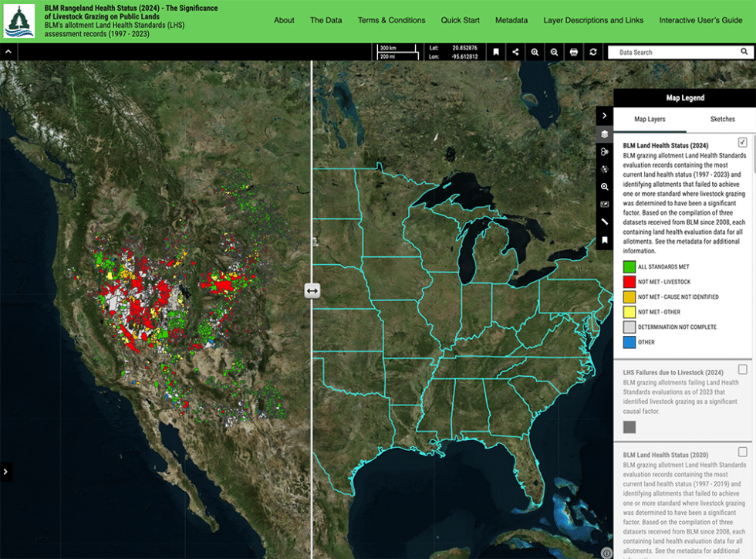Viewport: 756px width, 559px height.
Task: Switch to the Sketches tab
Action: (724, 119)
